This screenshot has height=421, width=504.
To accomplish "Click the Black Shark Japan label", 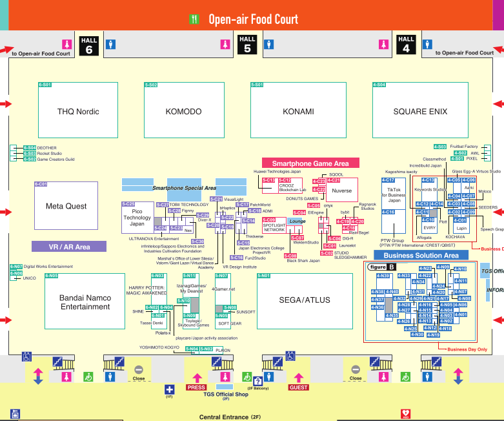I will [303, 260].
